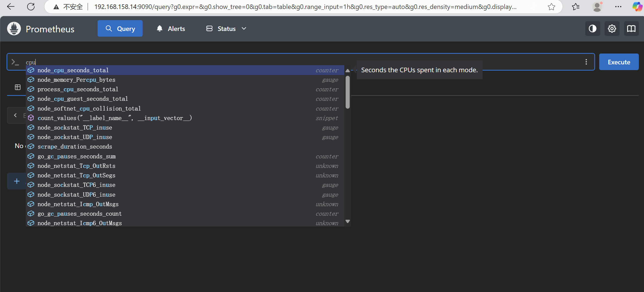
Task: Click the browser back arrow
Action: pos(11,7)
